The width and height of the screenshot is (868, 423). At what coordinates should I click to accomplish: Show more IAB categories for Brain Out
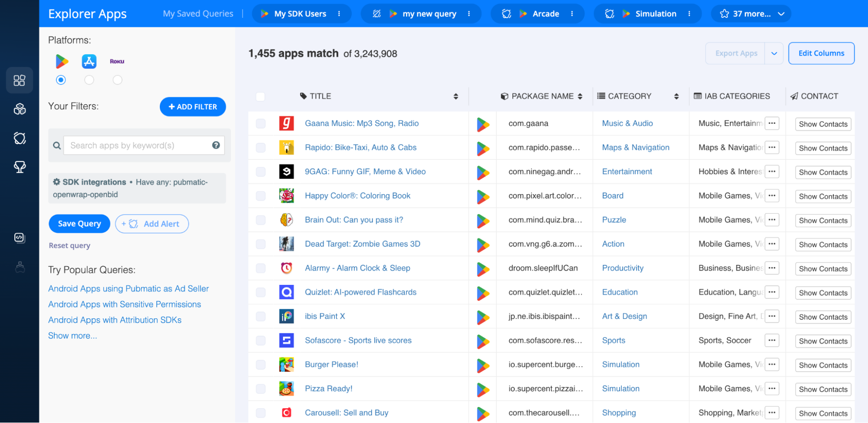[x=772, y=220]
